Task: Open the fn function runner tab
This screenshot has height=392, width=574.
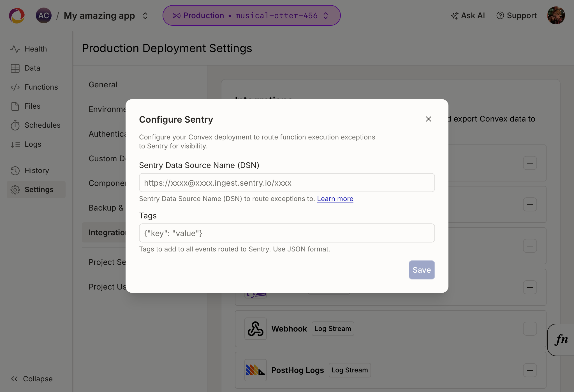Action: (x=561, y=340)
